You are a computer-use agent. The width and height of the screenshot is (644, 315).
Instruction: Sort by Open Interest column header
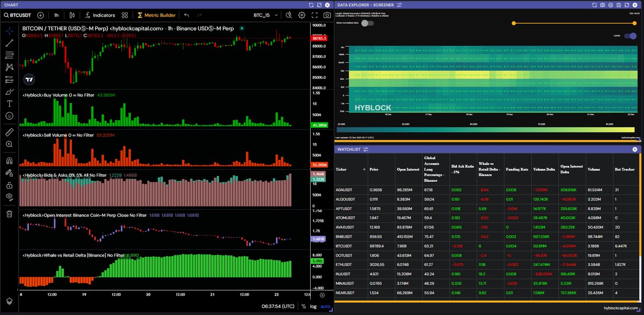coord(408,169)
